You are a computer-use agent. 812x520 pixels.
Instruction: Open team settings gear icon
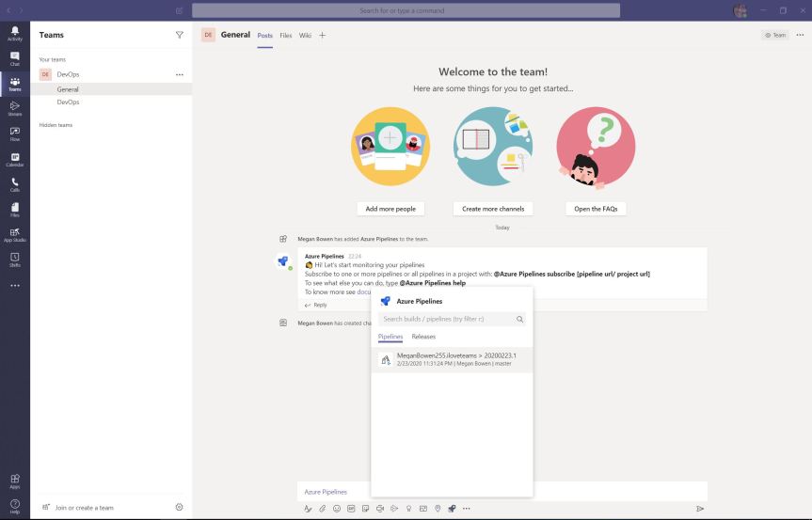tap(180, 507)
